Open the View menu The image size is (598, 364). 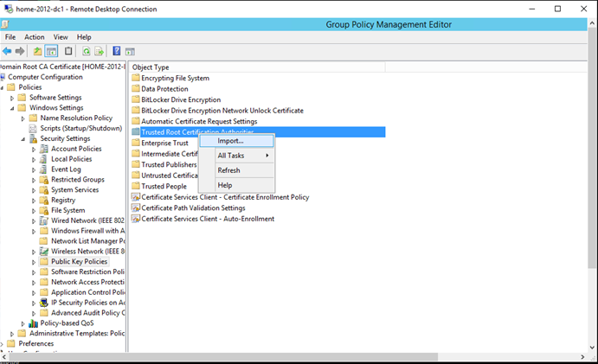[x=61, y=37]
